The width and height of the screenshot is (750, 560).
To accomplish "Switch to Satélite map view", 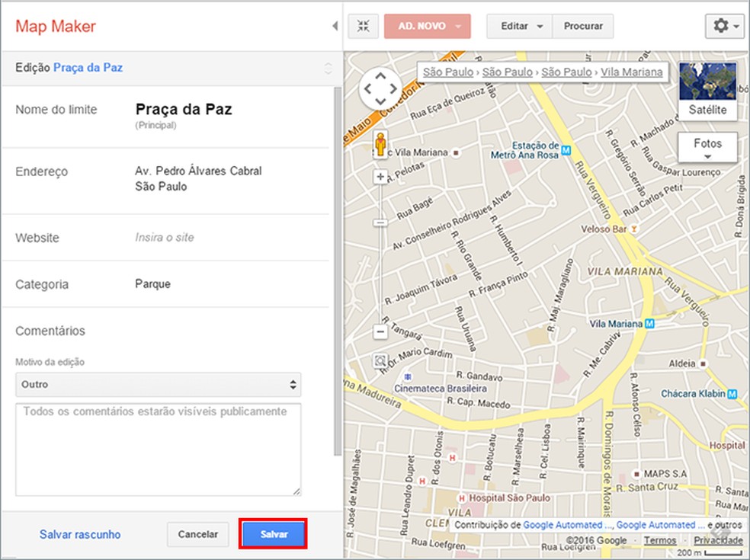I will pos(707,91).
